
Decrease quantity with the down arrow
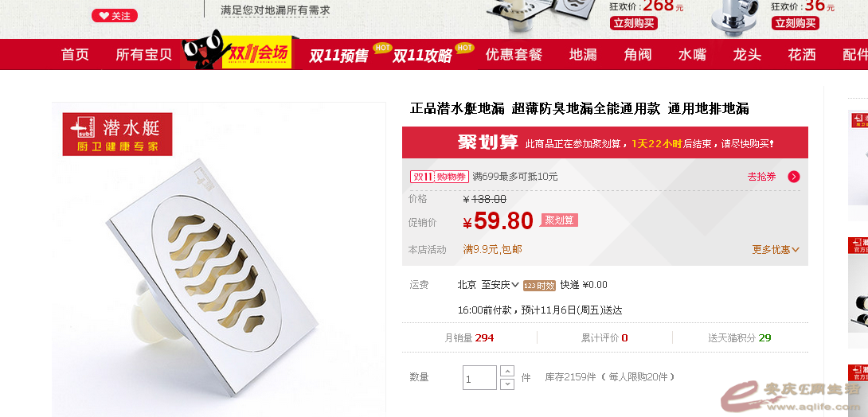[507, 384]
